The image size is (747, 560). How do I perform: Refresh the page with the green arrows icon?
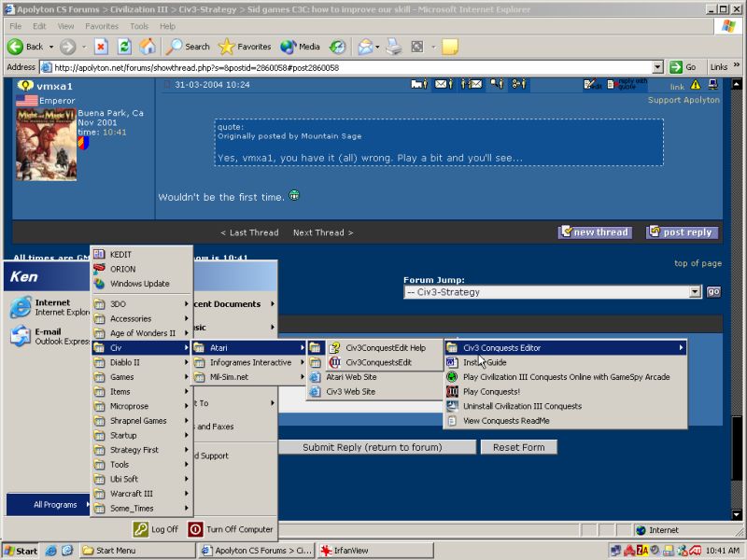[124, 47]
